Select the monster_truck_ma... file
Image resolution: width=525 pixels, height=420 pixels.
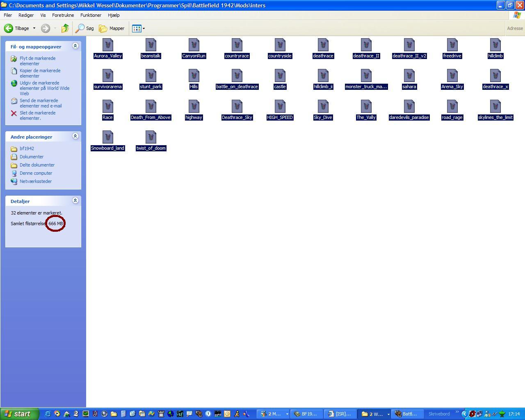(366, 79)
